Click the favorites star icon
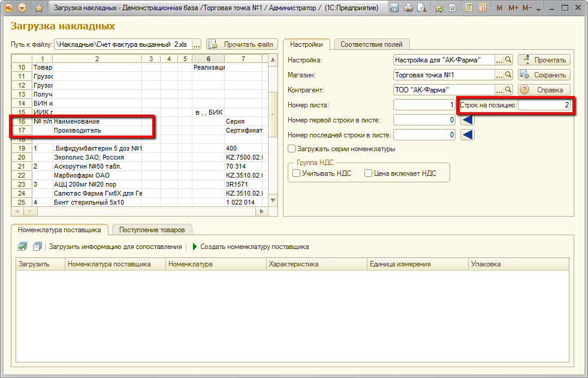The image size is (588, 378). pyautogui.click(x=38, y=8)
